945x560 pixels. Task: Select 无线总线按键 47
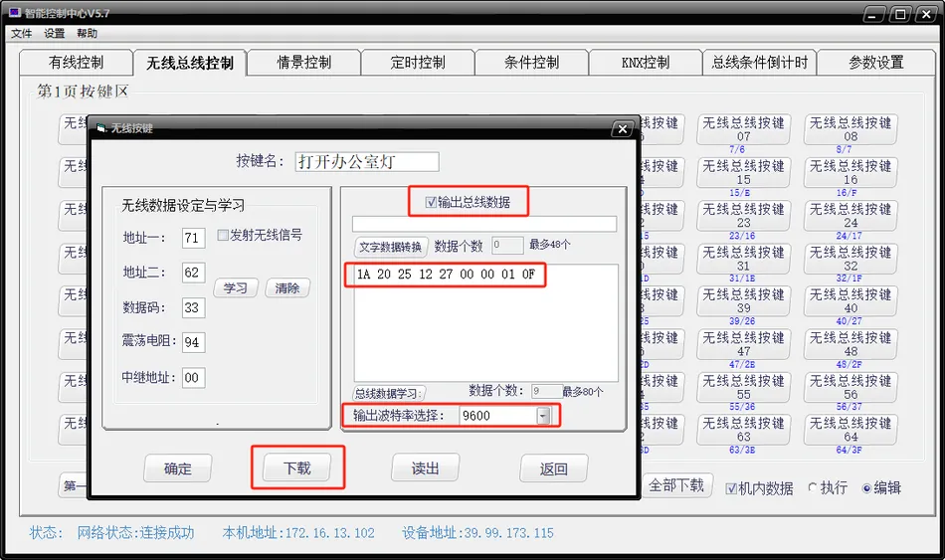pyautogui.click(x=744, y=344)
